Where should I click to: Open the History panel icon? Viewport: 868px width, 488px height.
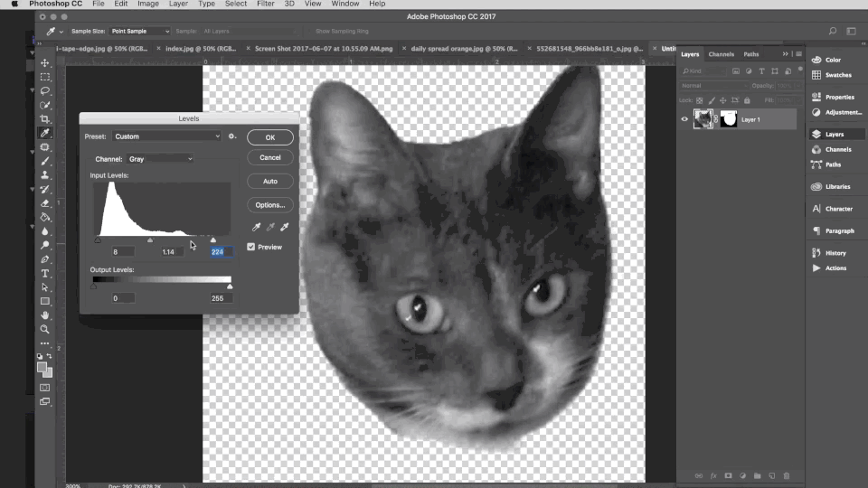coord(816,253)
